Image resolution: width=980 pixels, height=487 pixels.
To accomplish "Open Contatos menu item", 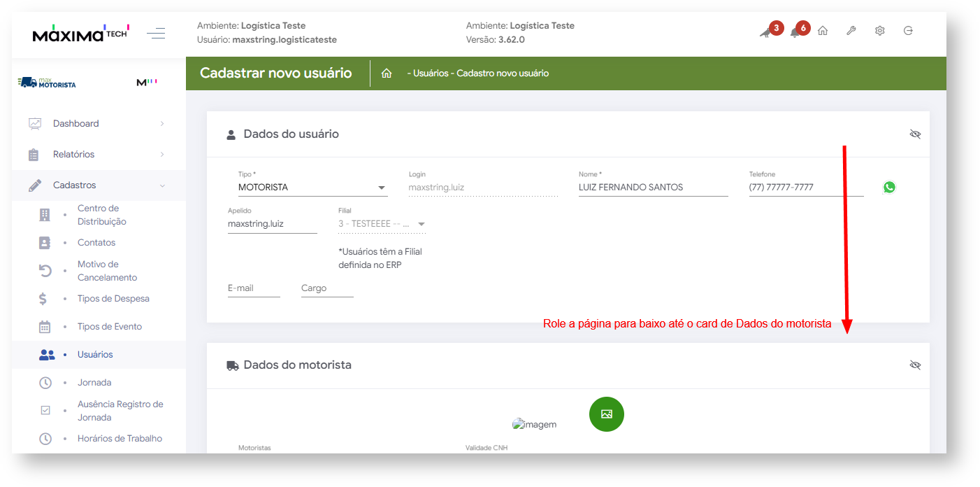I will [96, 243].
